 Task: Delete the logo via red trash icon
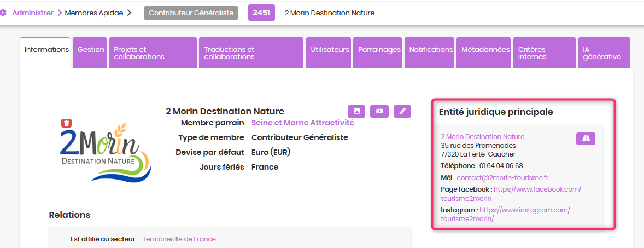tap(67, 123)
